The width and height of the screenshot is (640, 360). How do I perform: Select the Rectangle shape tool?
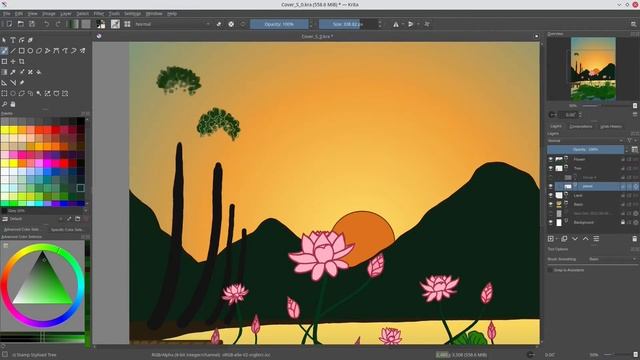pyautogui.click(x=22, y=51)
